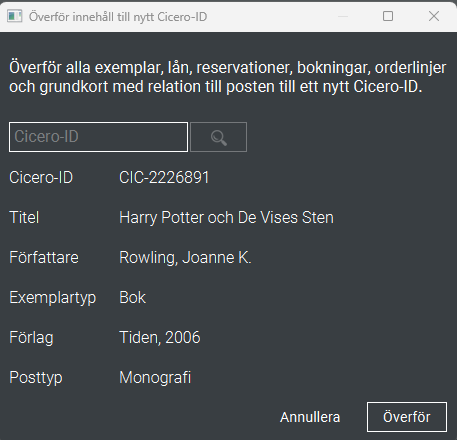
Task: Close the Överför innehåll dialog window
Action: 434,16
